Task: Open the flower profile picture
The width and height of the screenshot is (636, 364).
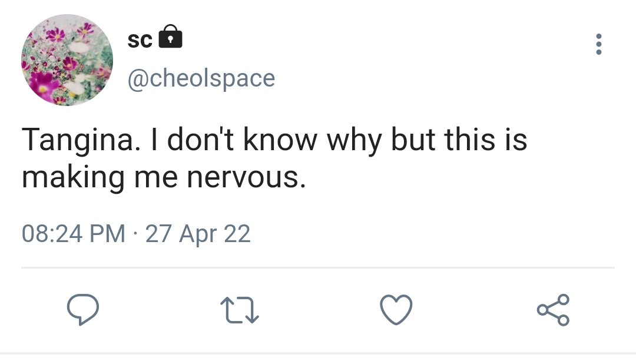Action: tap(67, 60)
